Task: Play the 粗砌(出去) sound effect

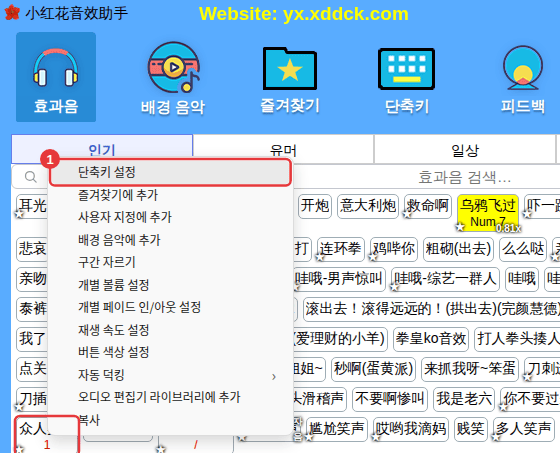Action: coord(458,249)
